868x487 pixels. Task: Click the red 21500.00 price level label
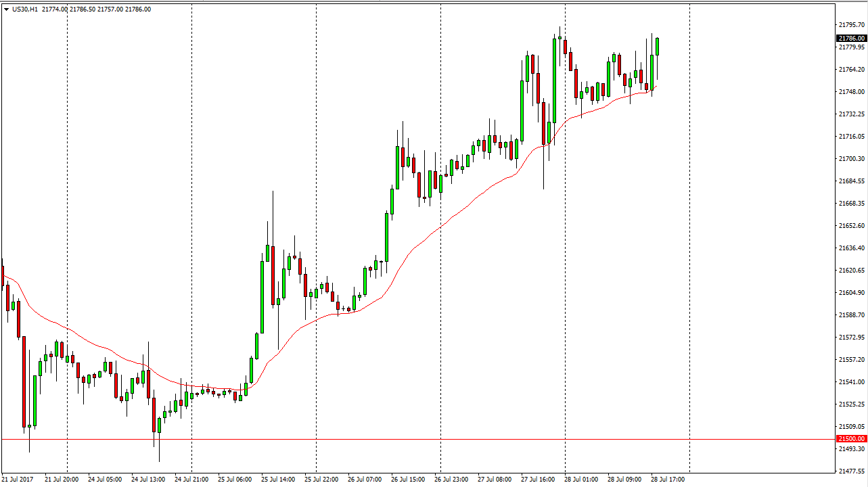point(852,439)
